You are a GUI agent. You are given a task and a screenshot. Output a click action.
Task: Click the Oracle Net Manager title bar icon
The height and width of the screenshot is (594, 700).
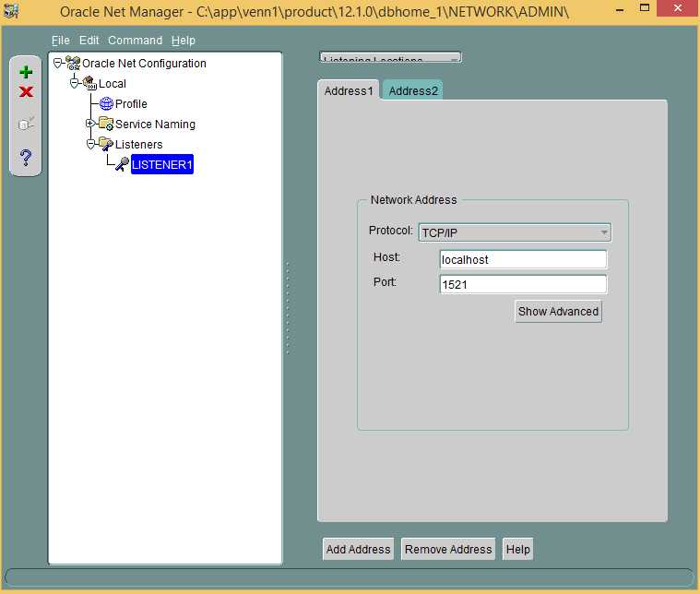10,11
